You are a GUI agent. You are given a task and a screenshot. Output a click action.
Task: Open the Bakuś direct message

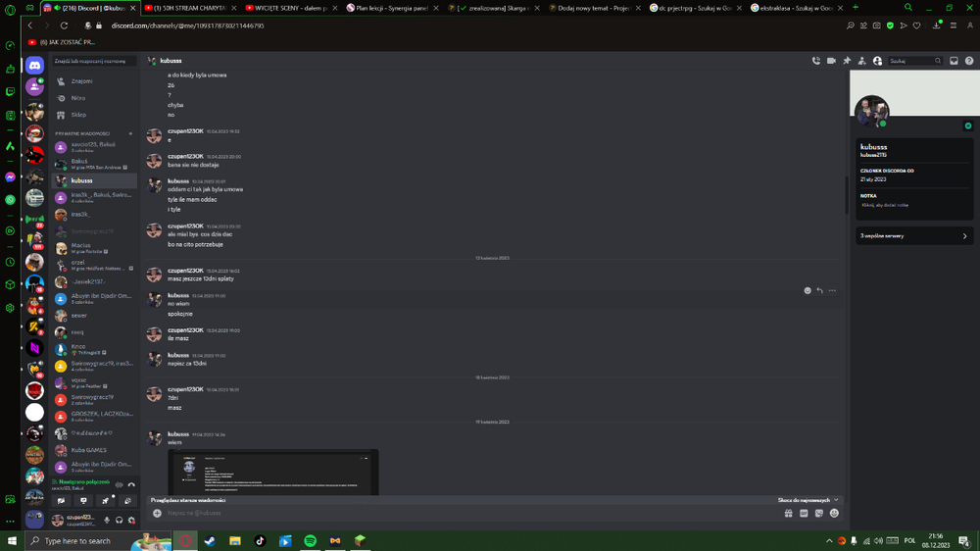[x=94, y=164]
